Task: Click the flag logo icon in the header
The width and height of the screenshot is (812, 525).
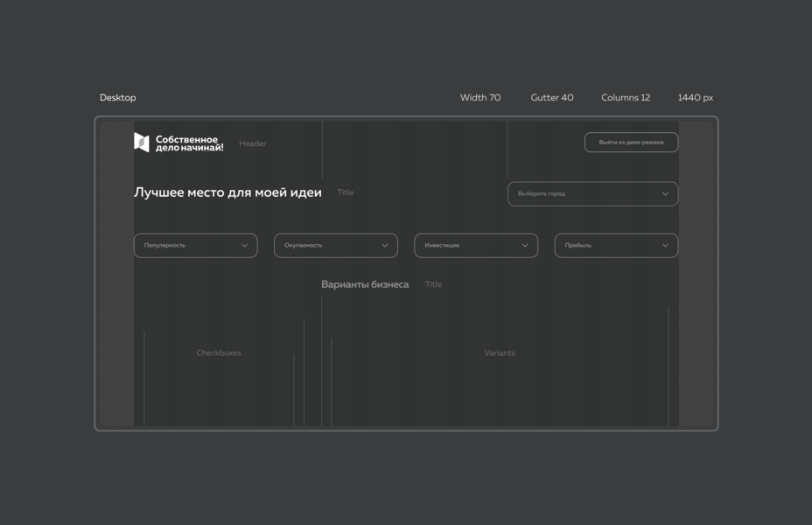Action: coord(141,143)
